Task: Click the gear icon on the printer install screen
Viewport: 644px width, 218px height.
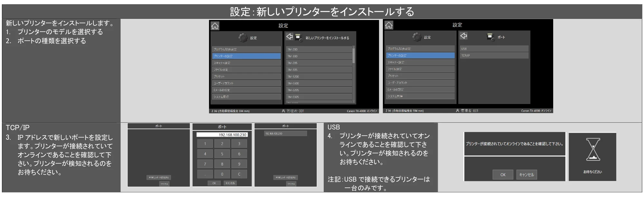Action: click(243, 38)
